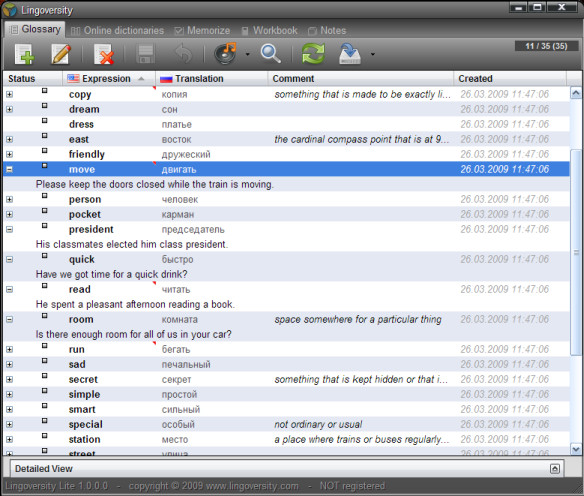Open the Notes tab
This screenshot has height=496, width=584.
click(x=327, y=31)
